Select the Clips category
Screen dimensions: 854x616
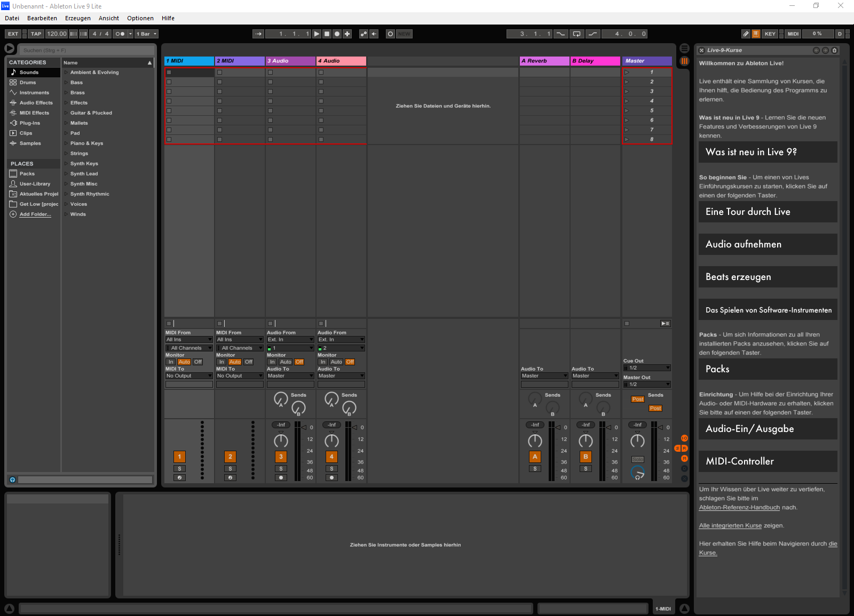[x=26, y=133]
